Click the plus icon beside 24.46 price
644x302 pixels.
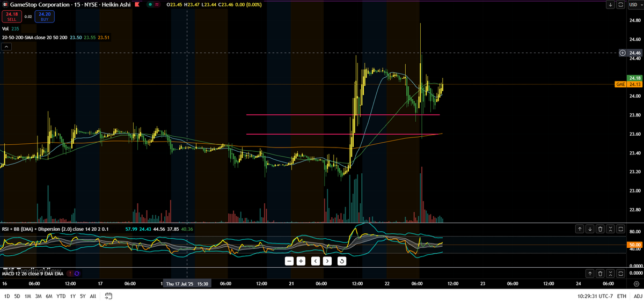(x=623, y=53)
